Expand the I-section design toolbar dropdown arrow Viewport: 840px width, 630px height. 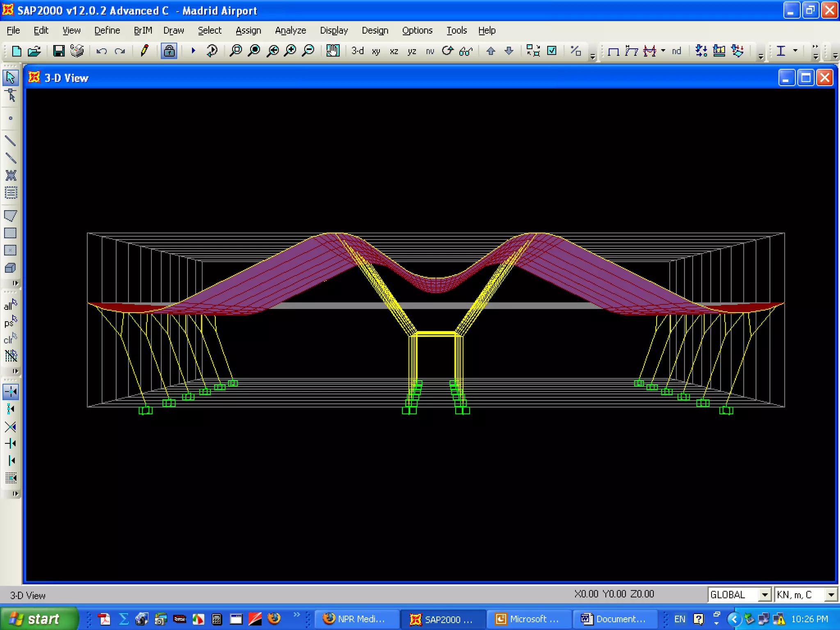coord(795,51)
